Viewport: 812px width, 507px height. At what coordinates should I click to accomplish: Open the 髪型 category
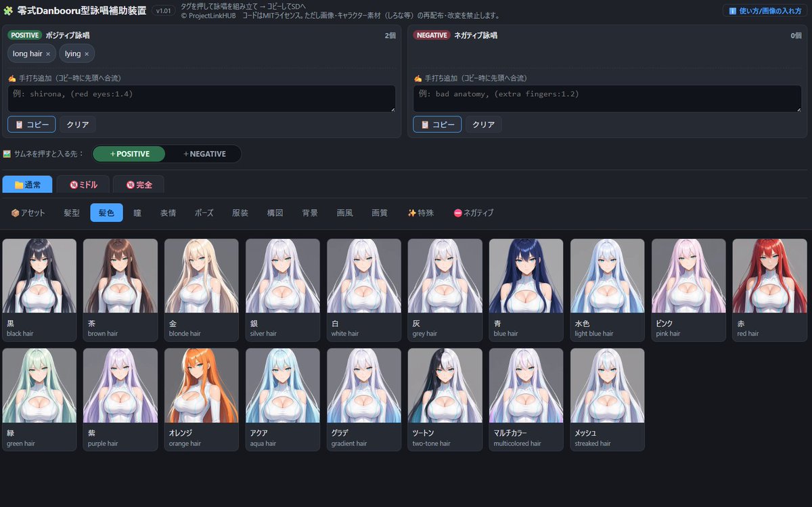[72, 213]
